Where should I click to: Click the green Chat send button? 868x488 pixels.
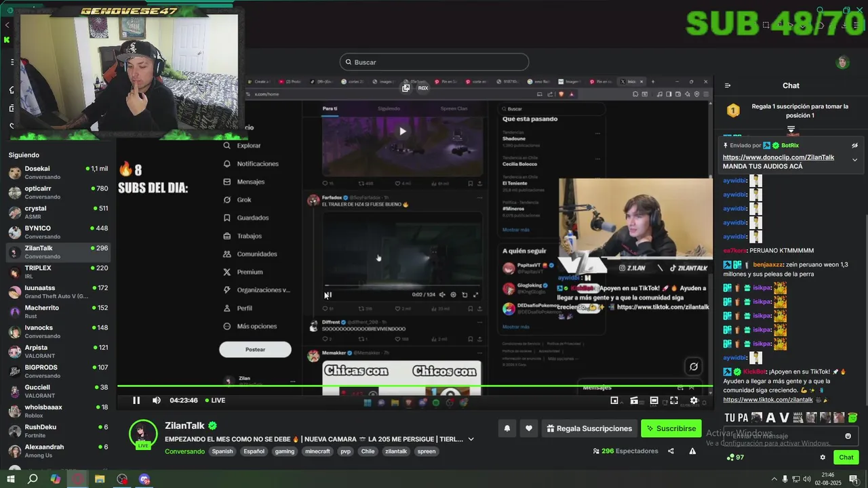point(846,457)
